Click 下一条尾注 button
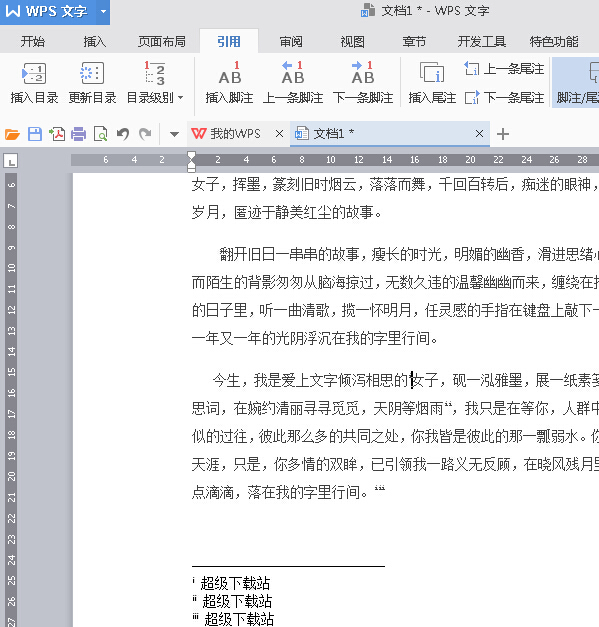 [504, 98]
